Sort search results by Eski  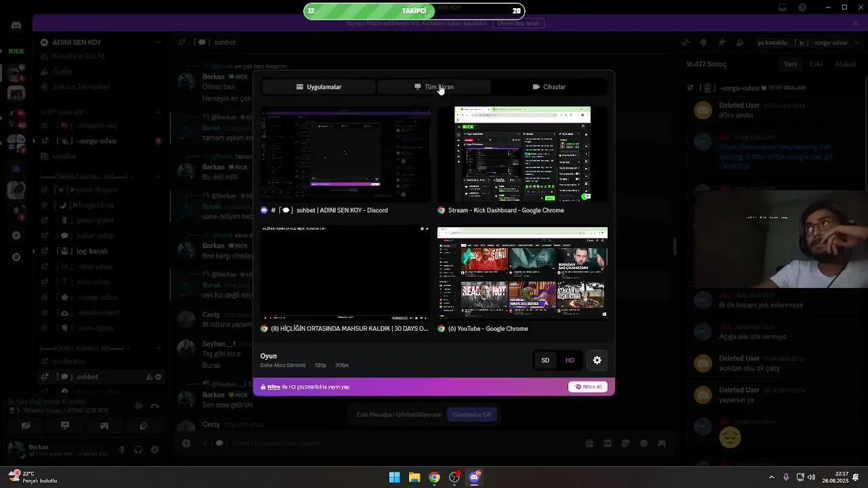coord(816,64)
